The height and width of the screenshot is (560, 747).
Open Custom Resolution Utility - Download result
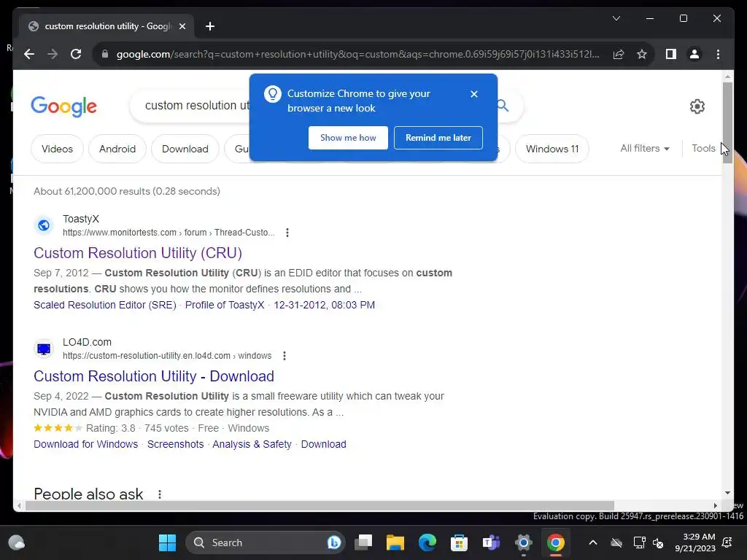[x=153, y=376]
